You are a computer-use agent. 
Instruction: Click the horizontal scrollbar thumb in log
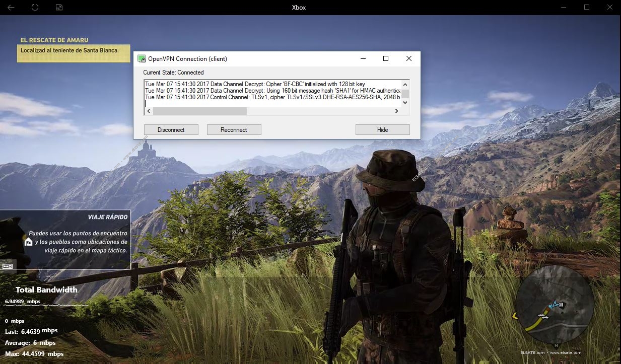coord(200,111)
